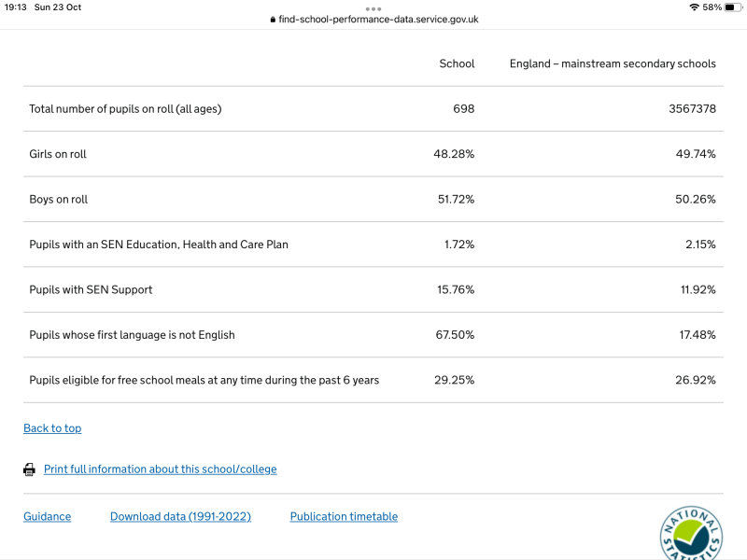Click the Back to top link
Viewport: 747px width, 560px height.
[x=52, y=428]
